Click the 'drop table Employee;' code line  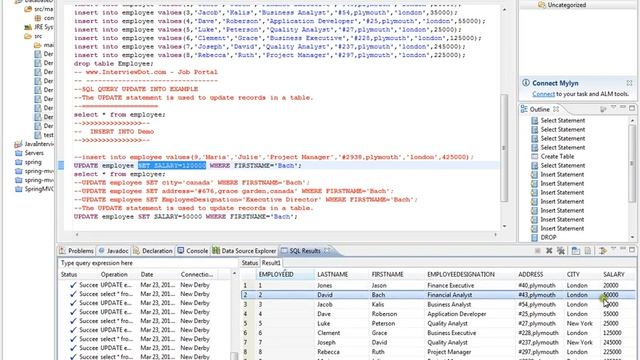tap(113, 64)
